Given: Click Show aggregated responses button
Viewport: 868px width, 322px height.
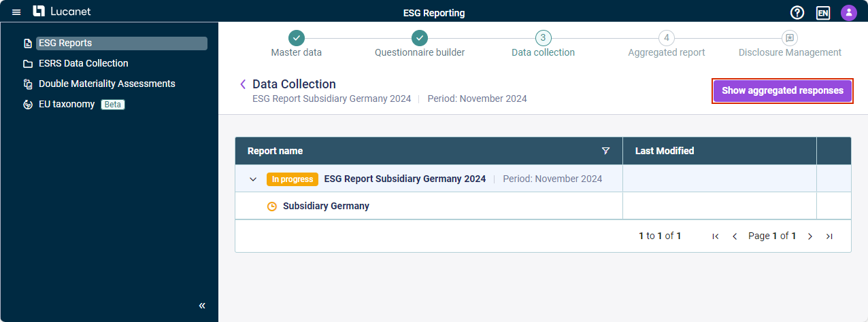Looking at the screenshot, I should pos(782,90).
